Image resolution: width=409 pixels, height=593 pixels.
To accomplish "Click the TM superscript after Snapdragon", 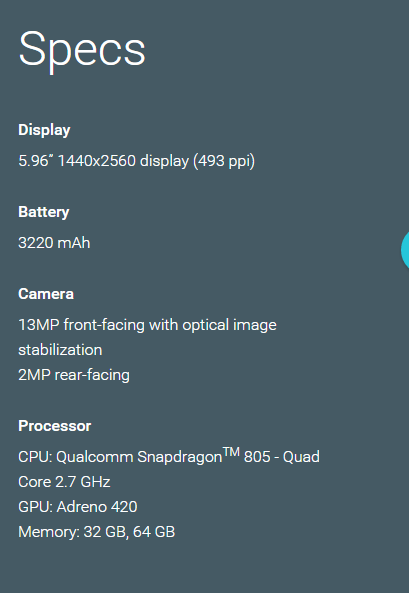I will pyautogui.click(x=231, y=452).
